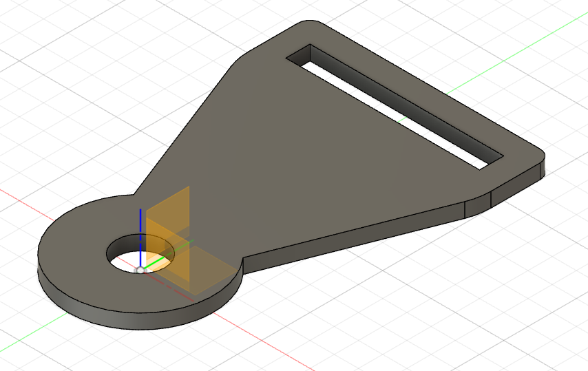Select the blue vertical Z axis line
The width and height of the screenshot is (588, 371).
[140, 237]
